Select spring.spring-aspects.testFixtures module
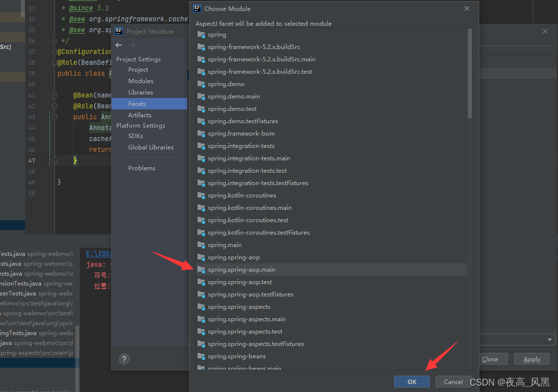This screenshot has width=558, height=392. pos(331,344)
